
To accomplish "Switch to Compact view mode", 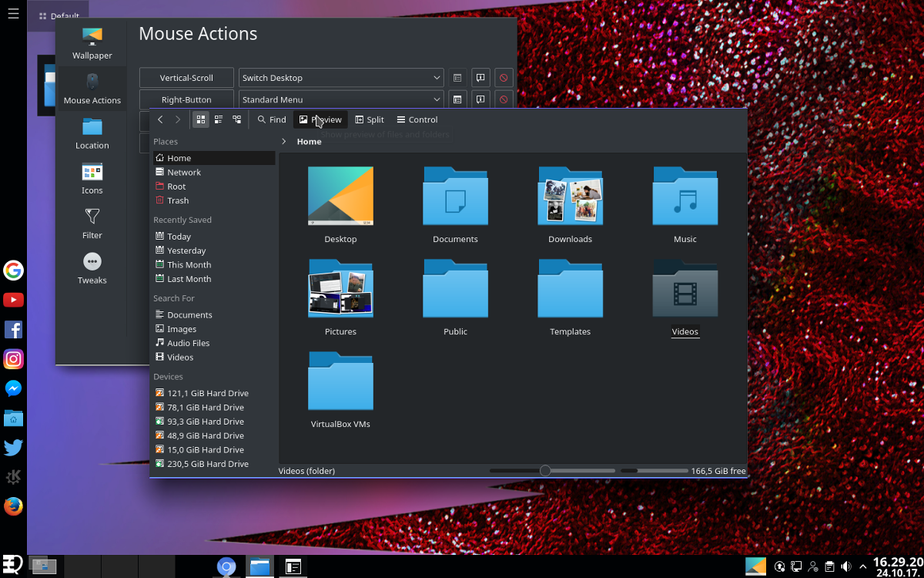I will pos(219,119).
